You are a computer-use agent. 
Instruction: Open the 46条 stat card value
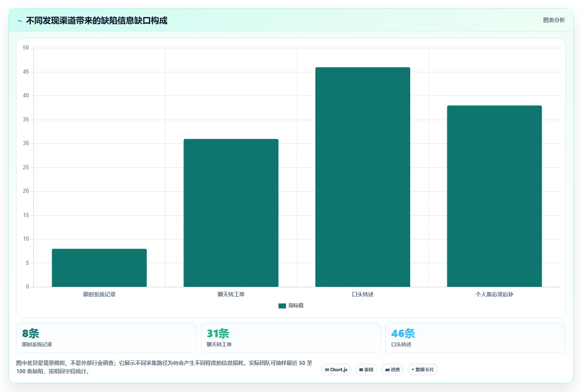tap(403, 333)
